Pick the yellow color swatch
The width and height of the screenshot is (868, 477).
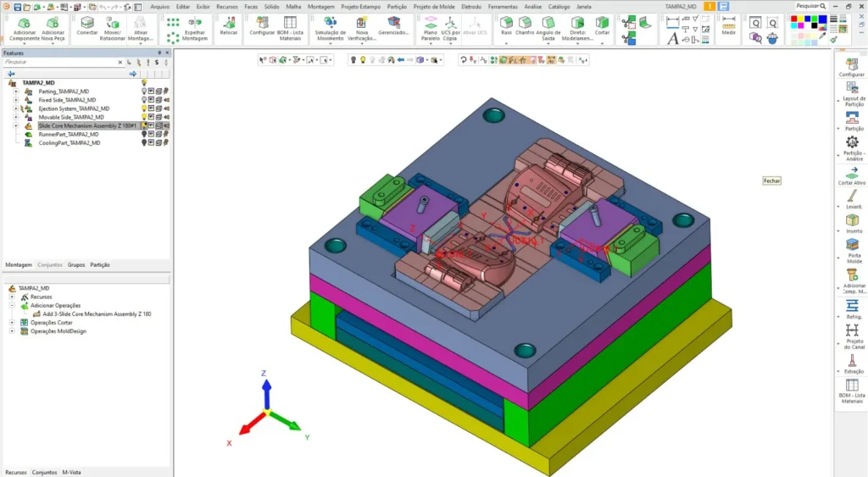(x=801, y=19)
